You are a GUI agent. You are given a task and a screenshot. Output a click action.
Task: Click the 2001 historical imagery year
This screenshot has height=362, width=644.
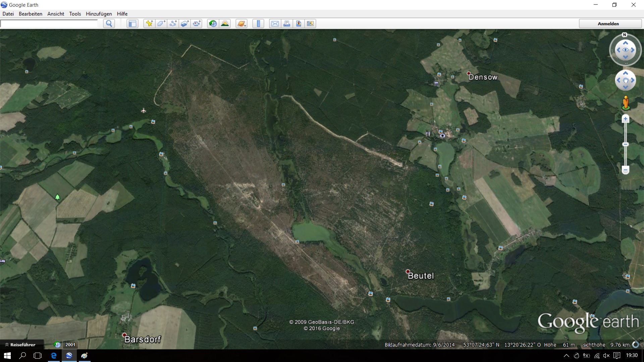point(70,345)
